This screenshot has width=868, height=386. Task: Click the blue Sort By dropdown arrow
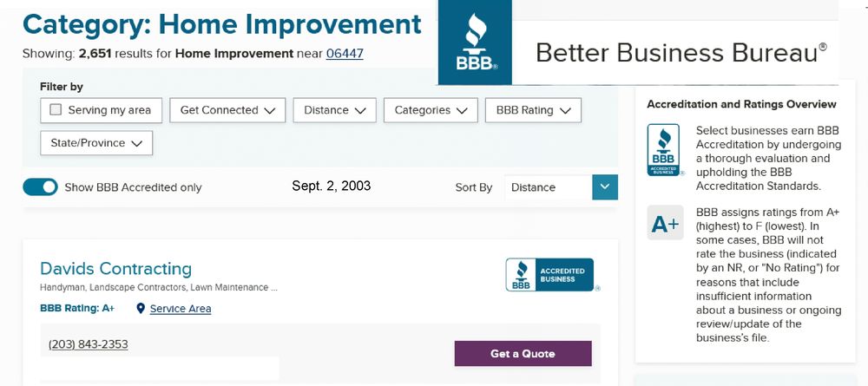tap(605, 187)
